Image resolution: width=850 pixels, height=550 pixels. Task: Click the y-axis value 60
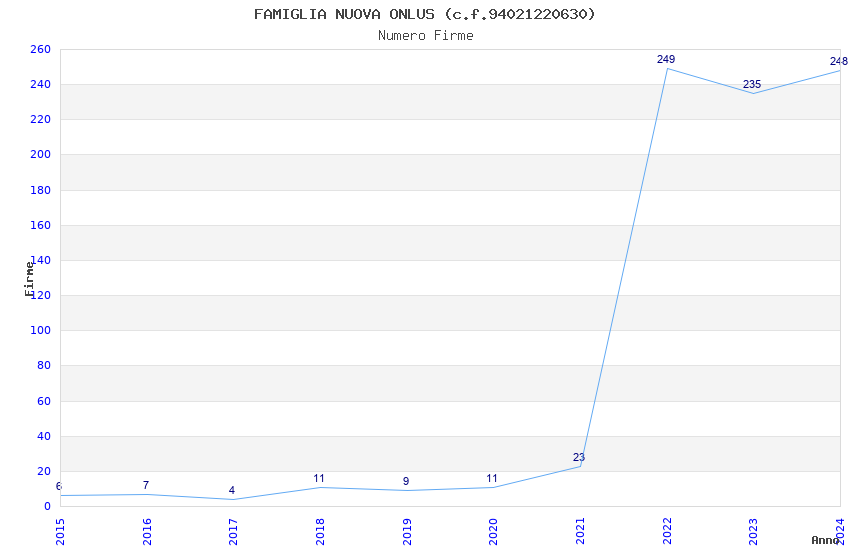pyautogui.click(x=43, y=402)
